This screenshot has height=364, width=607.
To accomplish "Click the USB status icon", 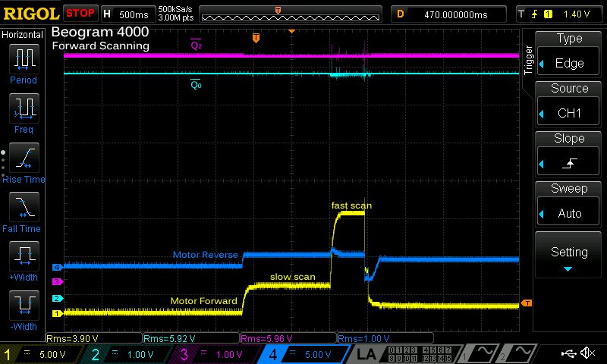I will (568, 353).
